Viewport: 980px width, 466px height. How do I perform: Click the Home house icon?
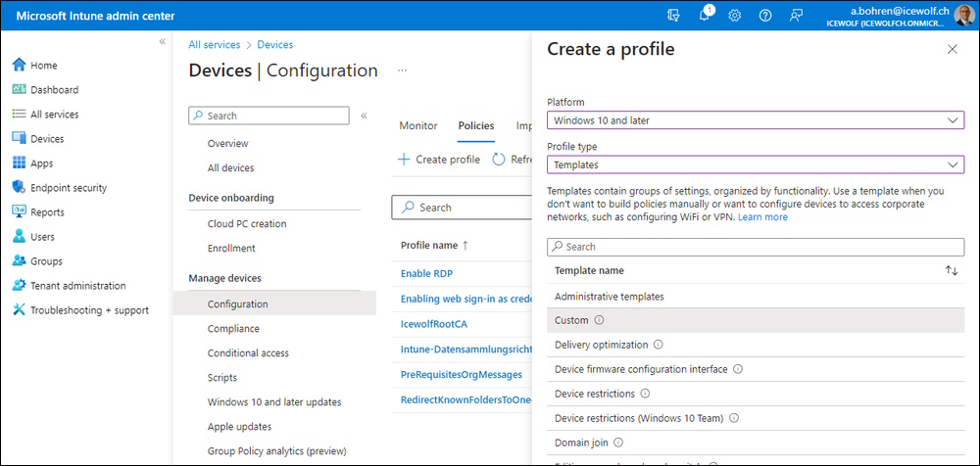pyautogui.click(x=20, y=65)
